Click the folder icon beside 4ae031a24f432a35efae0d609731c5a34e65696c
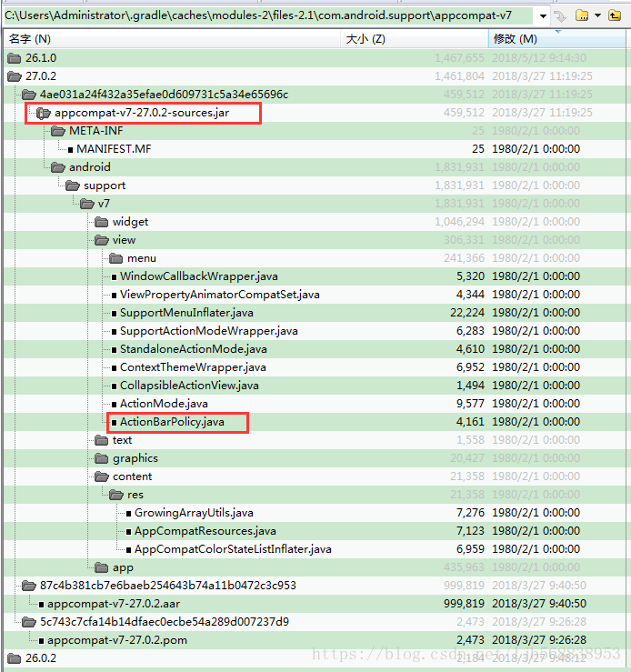This screenshot has width=631, height=672. (29, 95)
